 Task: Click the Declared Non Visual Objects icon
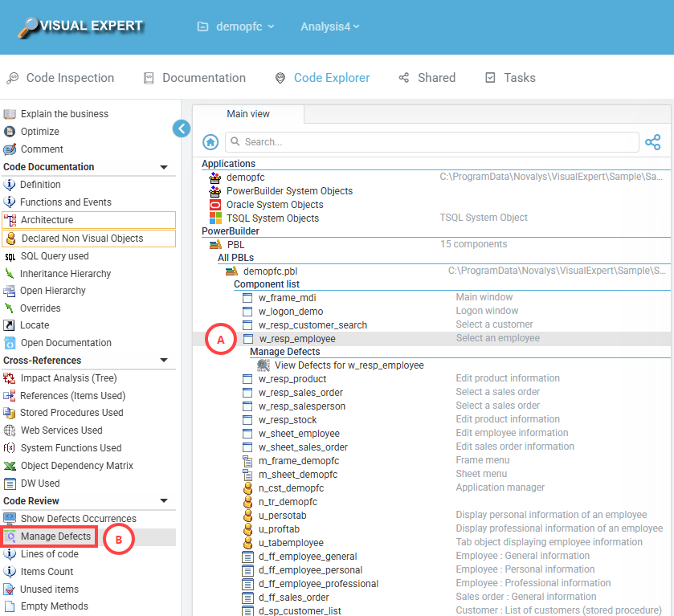coord(10,239)
